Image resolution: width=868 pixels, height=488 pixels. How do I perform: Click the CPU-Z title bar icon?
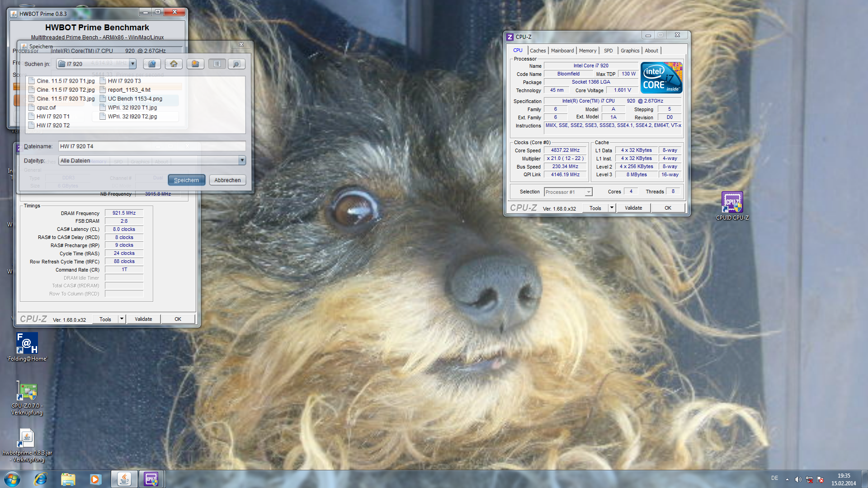(x=510, y=37)
